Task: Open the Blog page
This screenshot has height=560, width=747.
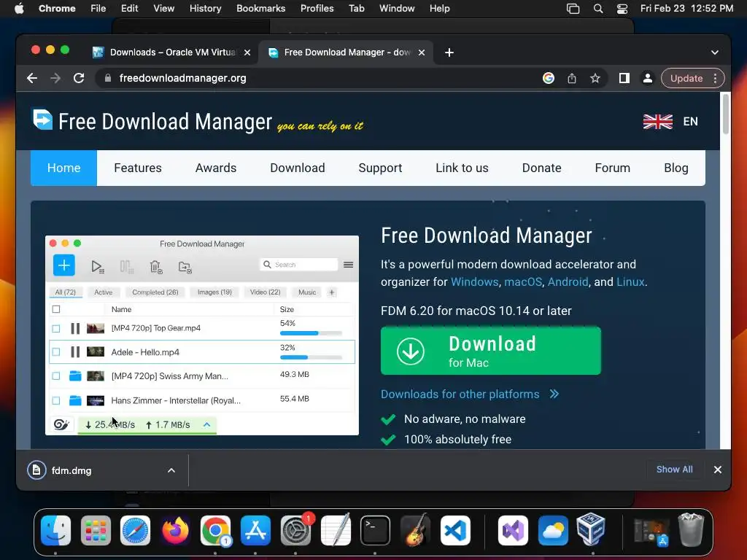Action: 676,168
